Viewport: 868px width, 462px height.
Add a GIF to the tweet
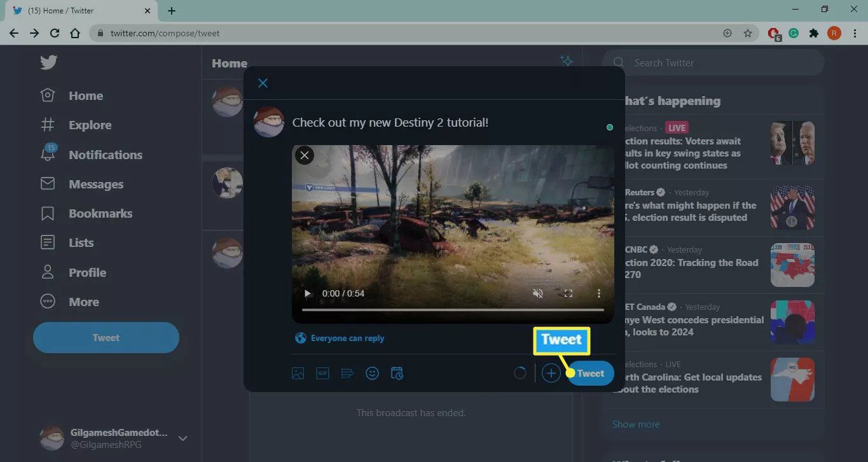(x=322, y=374)
